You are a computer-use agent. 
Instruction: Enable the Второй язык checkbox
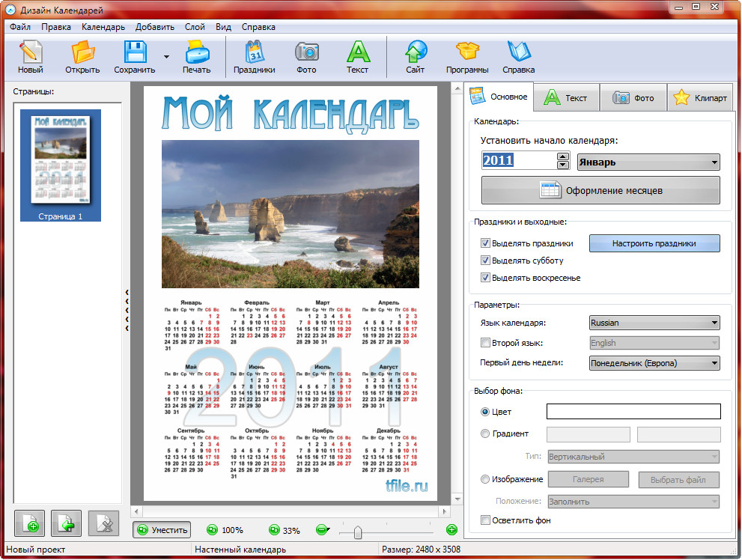[485, 343]
